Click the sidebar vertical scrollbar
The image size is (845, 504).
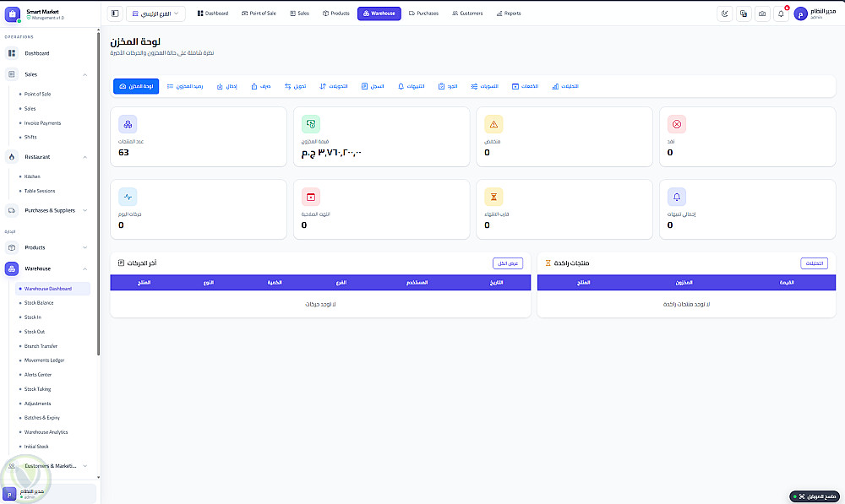(98, 194)
